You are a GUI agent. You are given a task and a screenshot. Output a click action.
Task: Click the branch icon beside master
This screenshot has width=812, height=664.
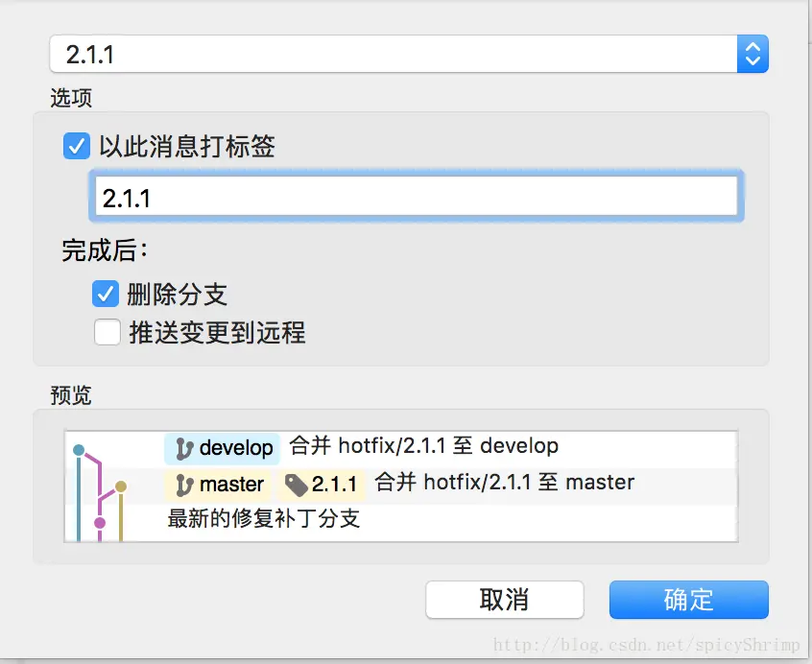[x=184, y=486]
